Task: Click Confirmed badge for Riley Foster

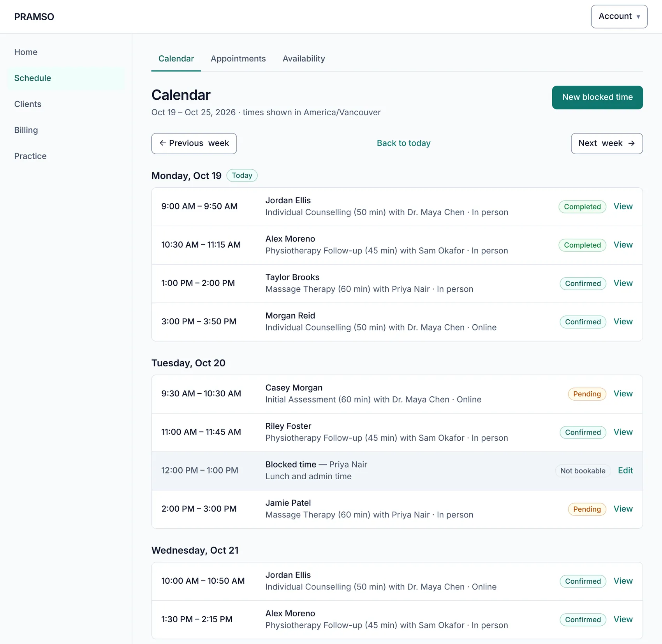Action: click(583, 433)
